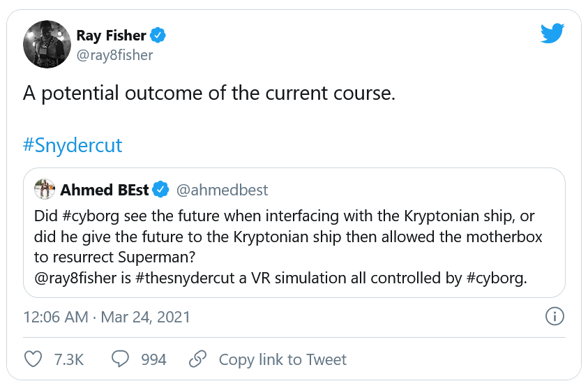Click Ahmed BEst's verified badge
588x388 pixels.
[162, 190]
